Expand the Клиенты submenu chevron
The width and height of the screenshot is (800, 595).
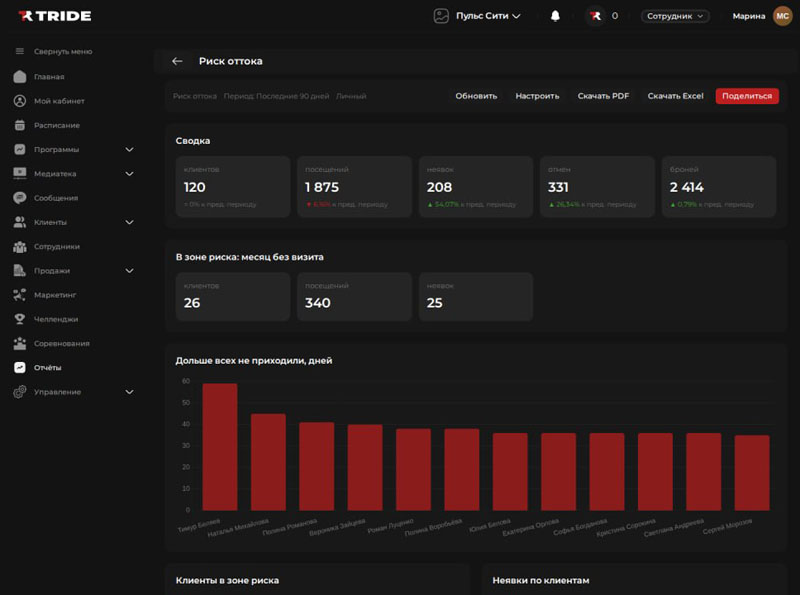pyautogui.click(x=130, y=222)
